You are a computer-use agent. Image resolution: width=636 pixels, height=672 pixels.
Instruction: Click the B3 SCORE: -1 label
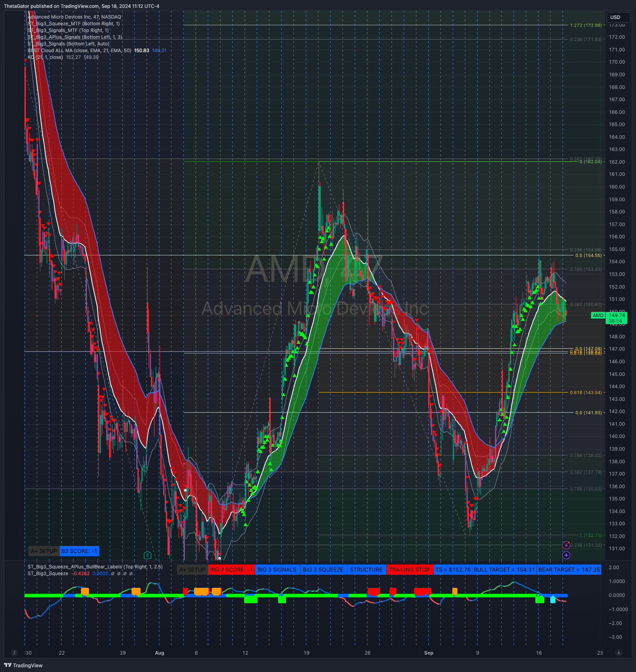79,551
